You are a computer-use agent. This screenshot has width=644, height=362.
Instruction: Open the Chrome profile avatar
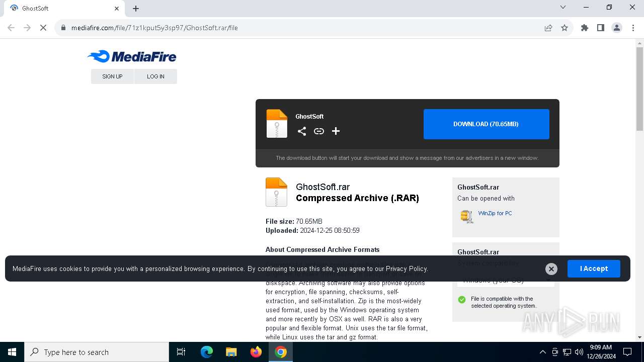pos(617,28)
